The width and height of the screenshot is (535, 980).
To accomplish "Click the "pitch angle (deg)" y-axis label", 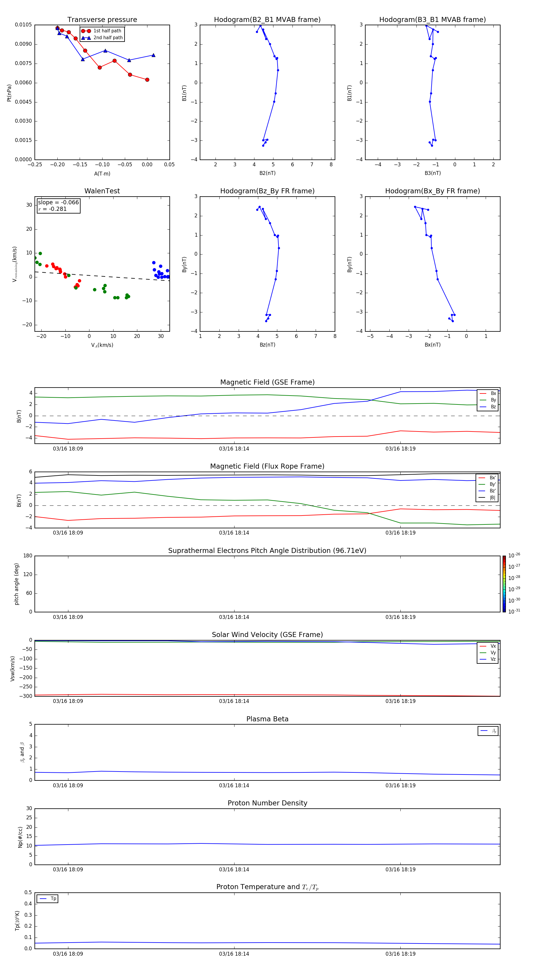I will tap(16, 584).
